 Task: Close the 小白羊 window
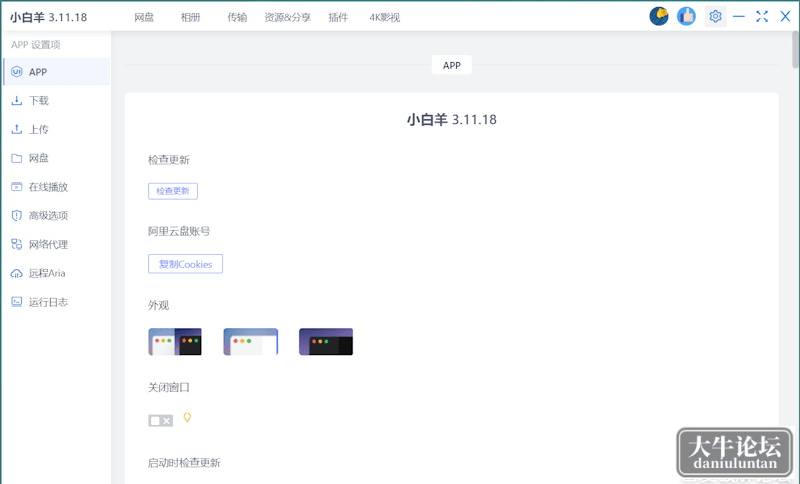pos(785,16)
